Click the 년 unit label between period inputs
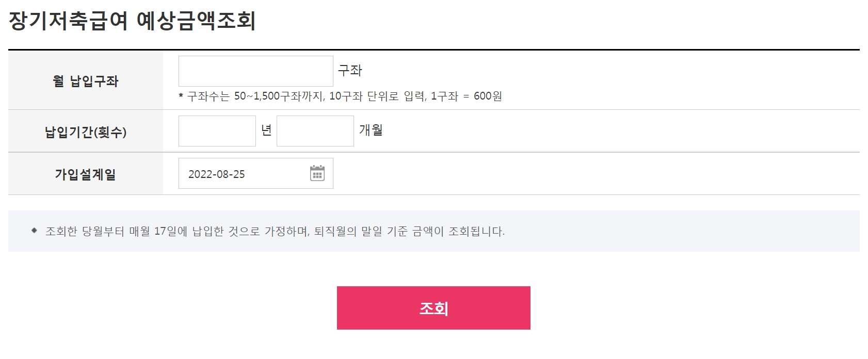The image size is (868, 359). tap(266, 130)
